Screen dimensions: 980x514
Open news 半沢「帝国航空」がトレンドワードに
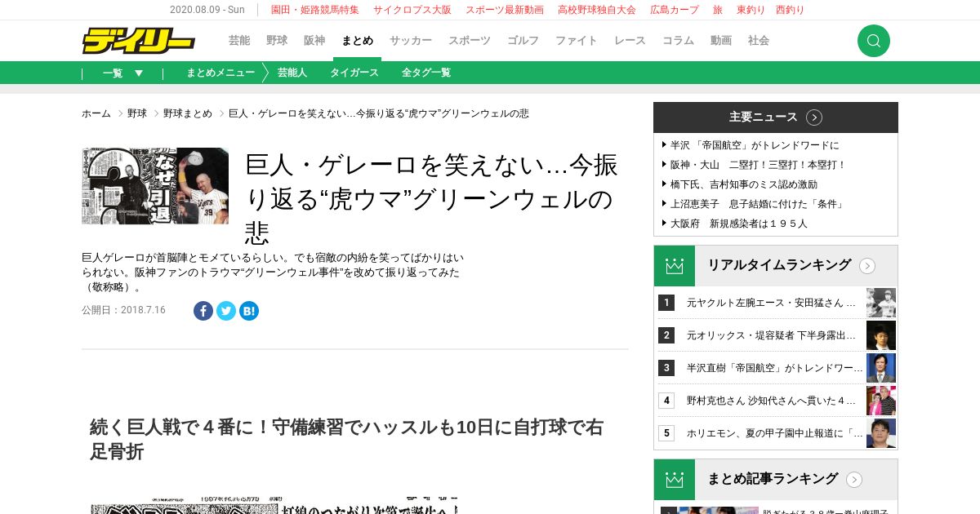755,145
